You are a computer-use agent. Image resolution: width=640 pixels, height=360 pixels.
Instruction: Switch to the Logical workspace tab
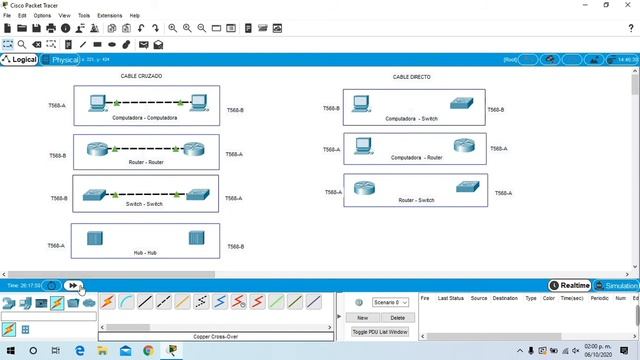click(19, 60)
